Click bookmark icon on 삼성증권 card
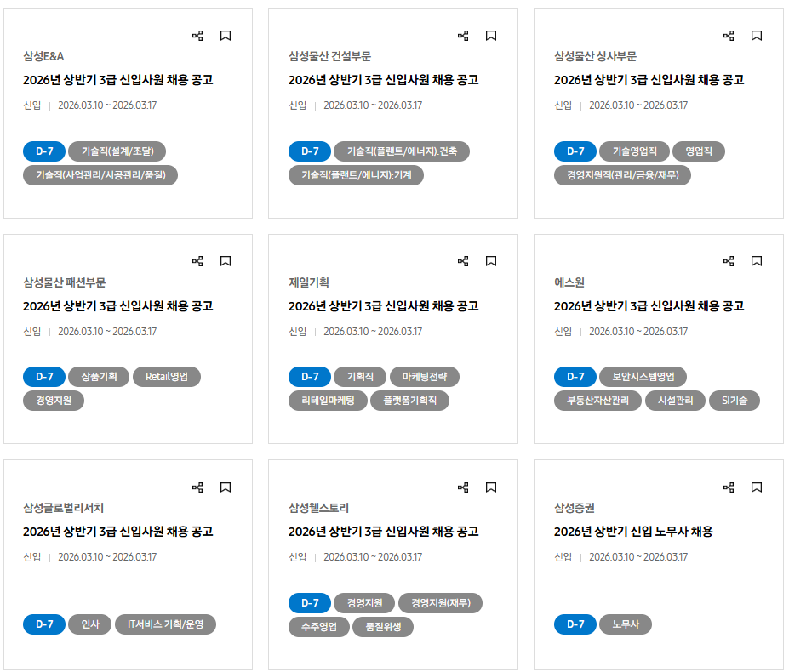 click(x=757, y=487)
